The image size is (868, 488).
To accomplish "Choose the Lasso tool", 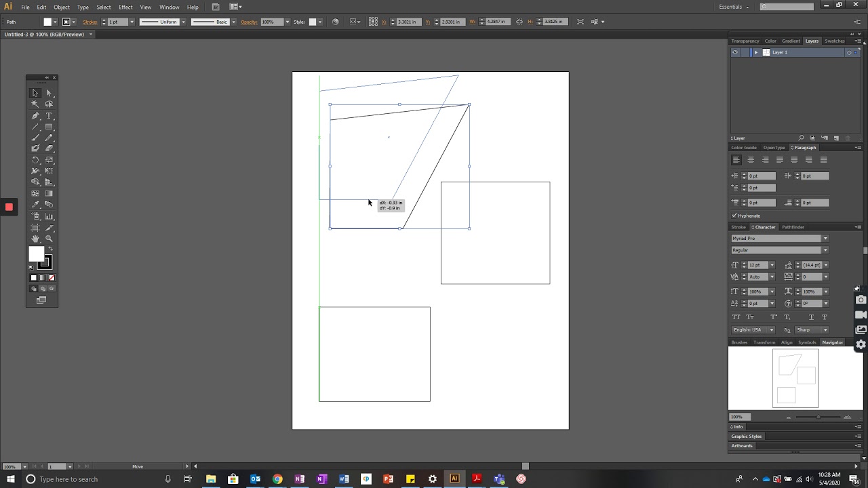I will (49, 104).
